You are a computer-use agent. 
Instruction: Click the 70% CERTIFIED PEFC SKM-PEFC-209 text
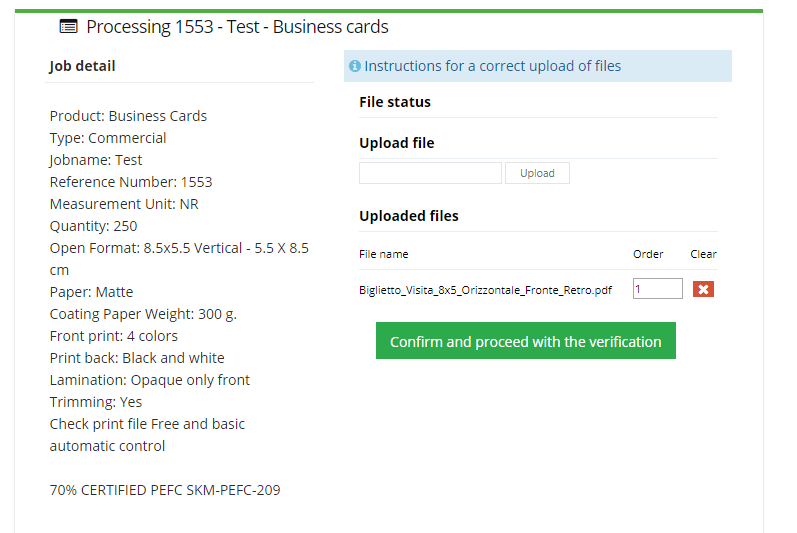click(x=165, y=490)
